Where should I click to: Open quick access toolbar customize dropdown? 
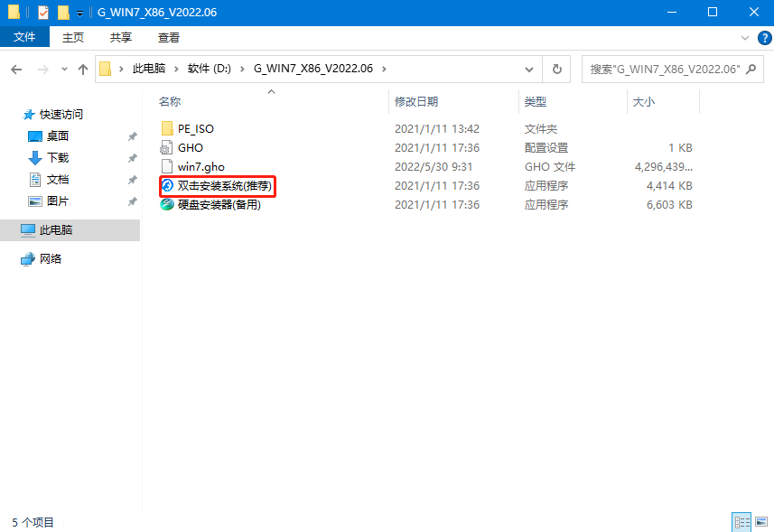pos(80,12)
